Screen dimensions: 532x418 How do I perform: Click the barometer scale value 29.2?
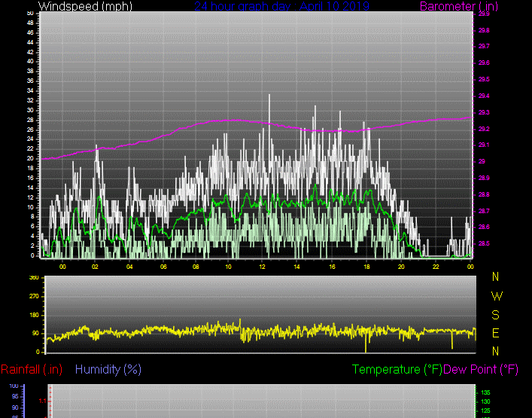pos(484,129)
